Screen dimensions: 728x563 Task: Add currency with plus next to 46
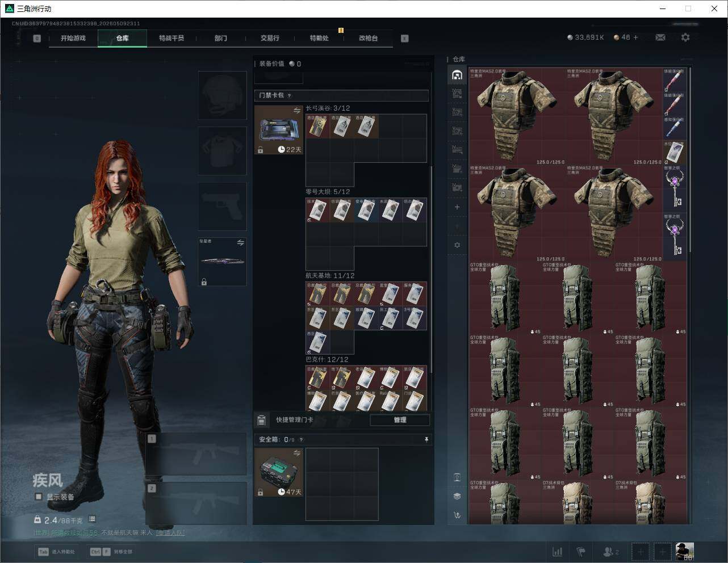[x=635, y=37]
